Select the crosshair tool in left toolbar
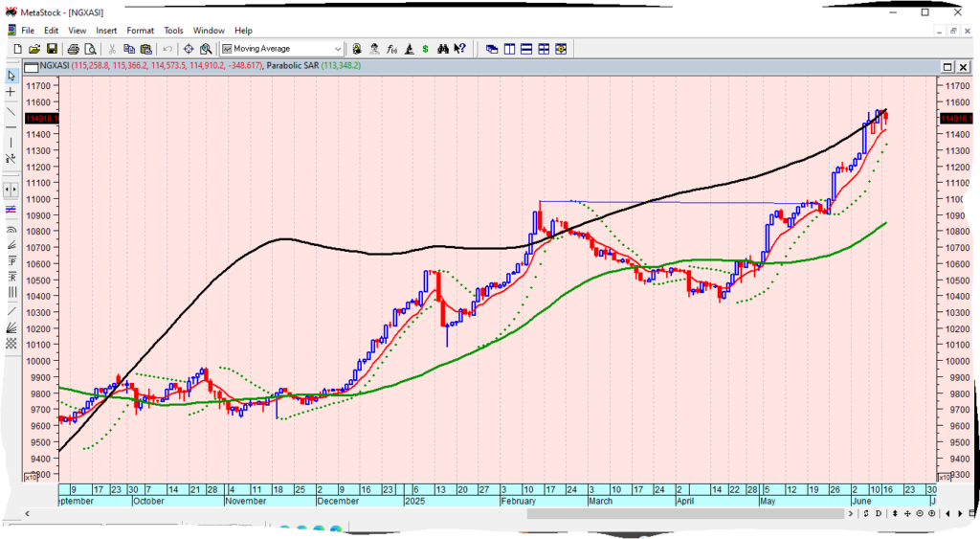Screen dimensions: 980x539 click(x=11, y=92)
